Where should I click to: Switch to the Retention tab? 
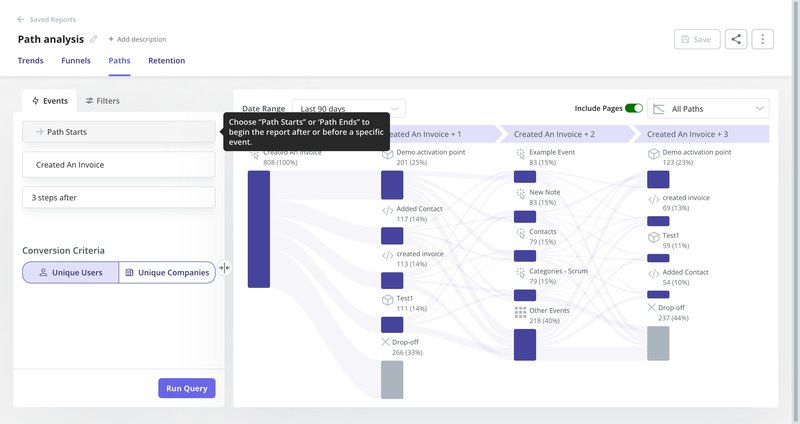166,61
